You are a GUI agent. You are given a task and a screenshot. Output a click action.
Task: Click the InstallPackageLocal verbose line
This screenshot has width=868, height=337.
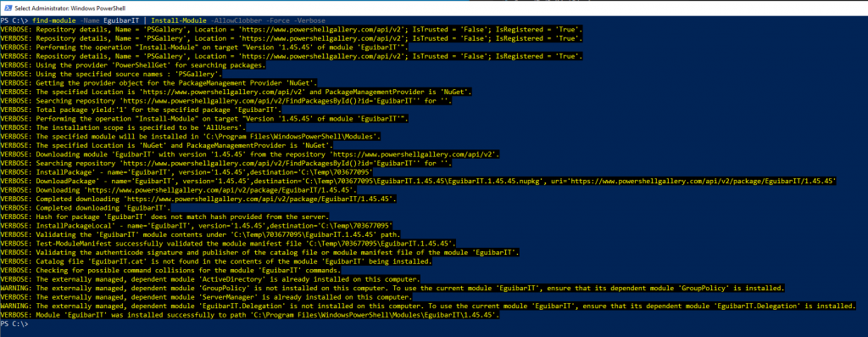pyautogui.click(x=196, y=226)
